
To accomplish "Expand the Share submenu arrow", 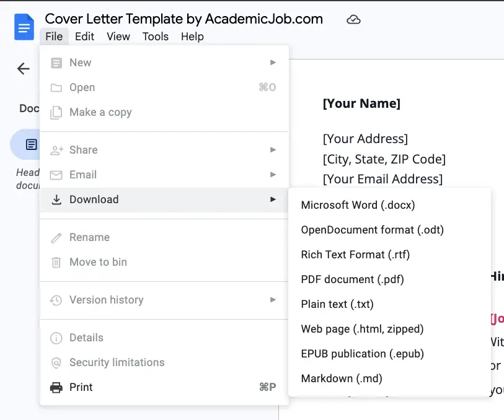I will [x=273, y=150].
